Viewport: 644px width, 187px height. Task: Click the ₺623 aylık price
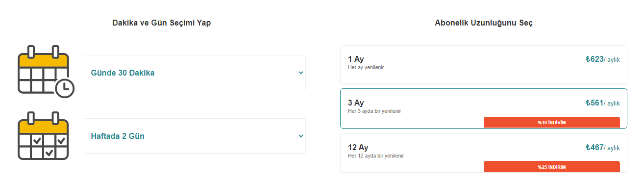click(603, 59)
